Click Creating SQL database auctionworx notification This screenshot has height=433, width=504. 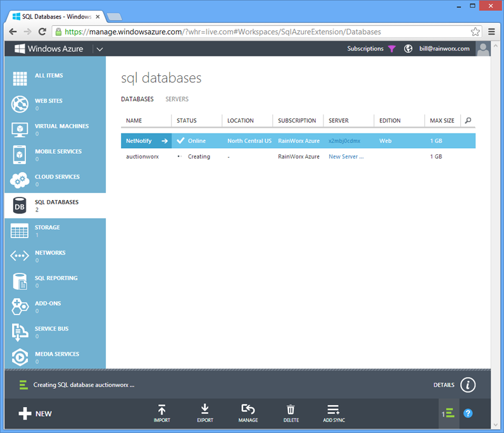pos(84,385)
